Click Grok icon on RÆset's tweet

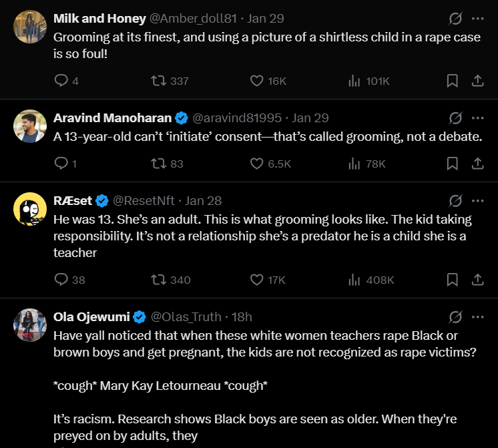[455, 200]
